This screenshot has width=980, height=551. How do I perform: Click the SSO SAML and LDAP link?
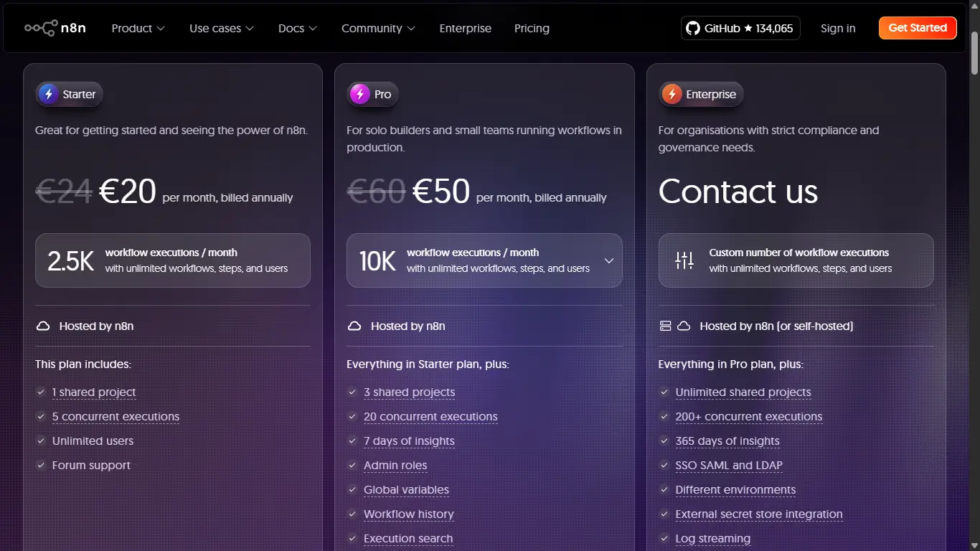pos(729,466)
